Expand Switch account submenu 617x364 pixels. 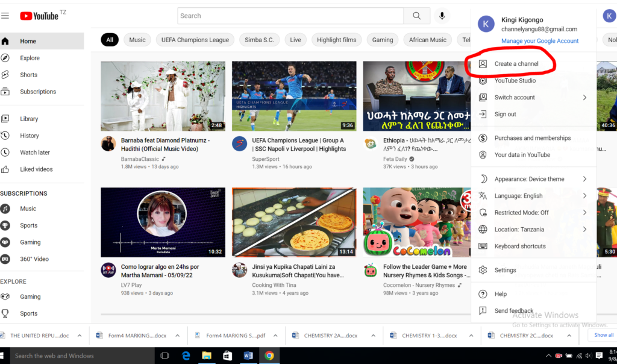[x=584, y=98]
